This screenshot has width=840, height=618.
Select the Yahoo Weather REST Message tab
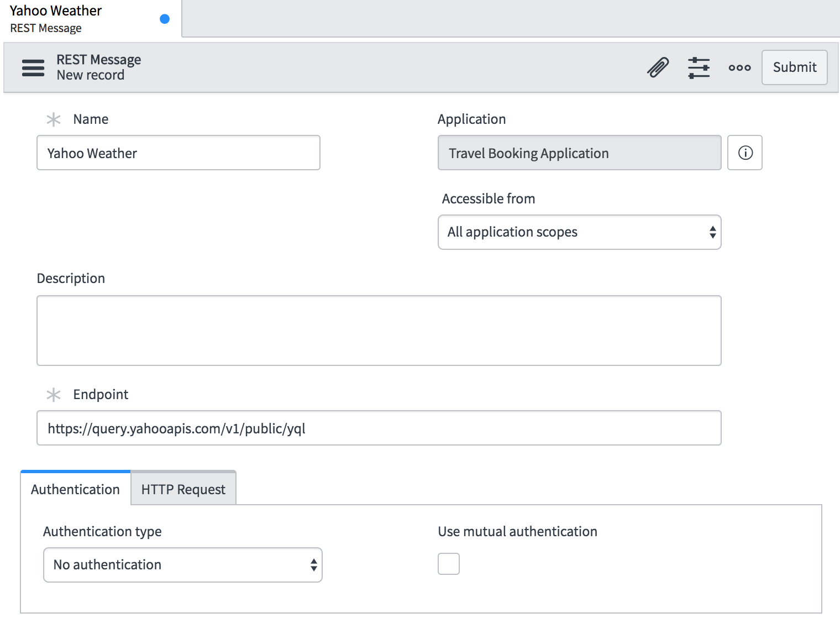coord(91,19)
